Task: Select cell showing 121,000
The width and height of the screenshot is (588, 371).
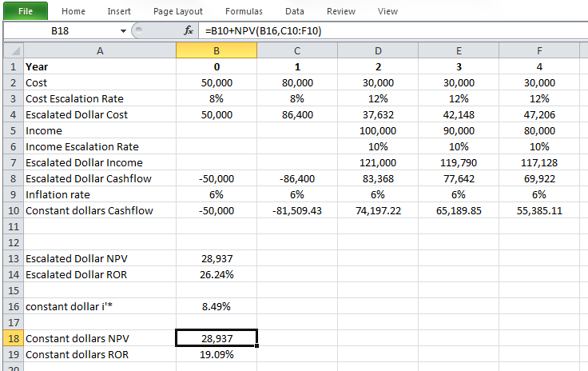Action: point(378,162)
